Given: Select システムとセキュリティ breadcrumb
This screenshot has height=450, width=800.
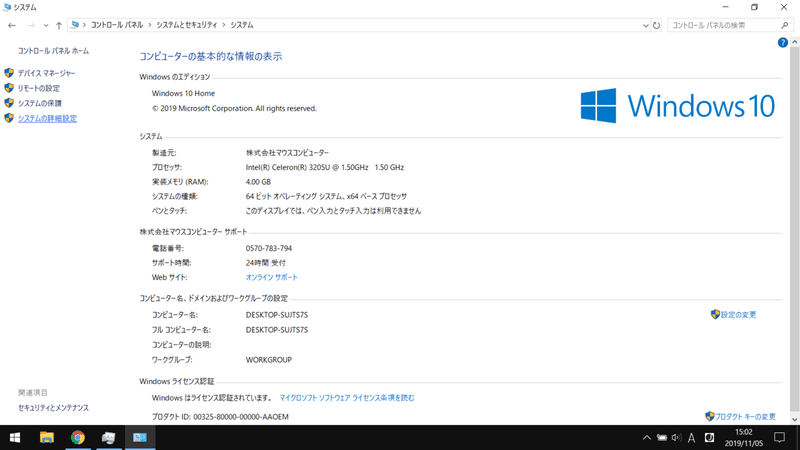Looking at the screenshot, I should (x=187, y=25).
